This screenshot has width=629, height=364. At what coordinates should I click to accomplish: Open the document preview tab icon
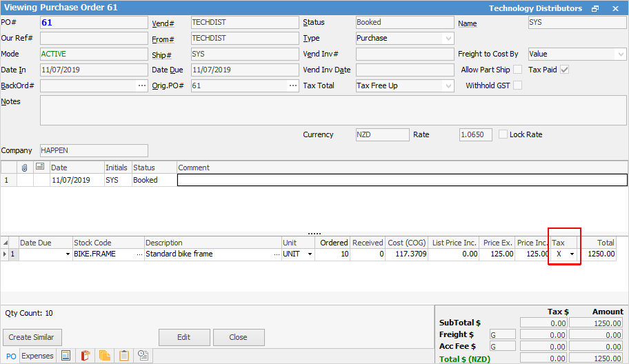66,356
